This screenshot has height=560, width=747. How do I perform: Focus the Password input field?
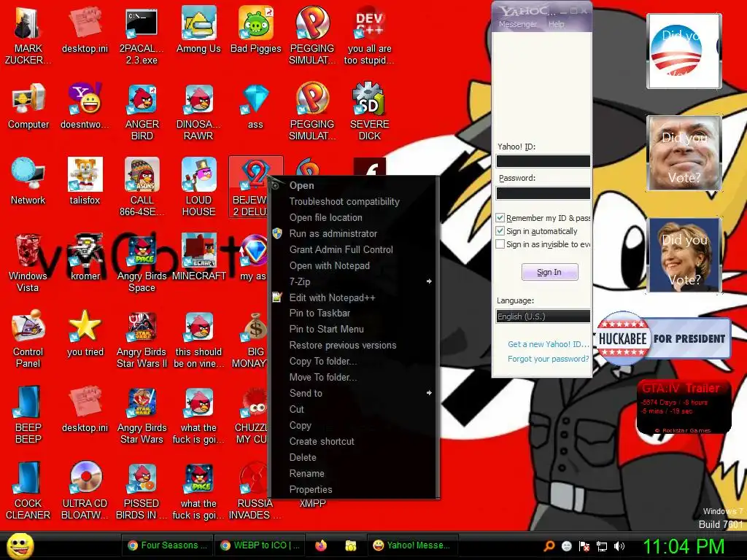pos(543,192)
